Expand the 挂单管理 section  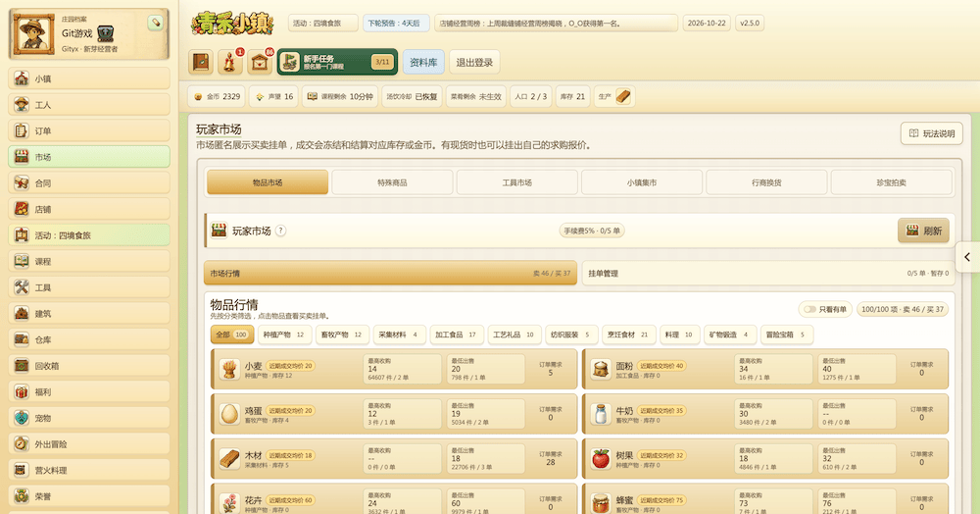pos(768,274)
